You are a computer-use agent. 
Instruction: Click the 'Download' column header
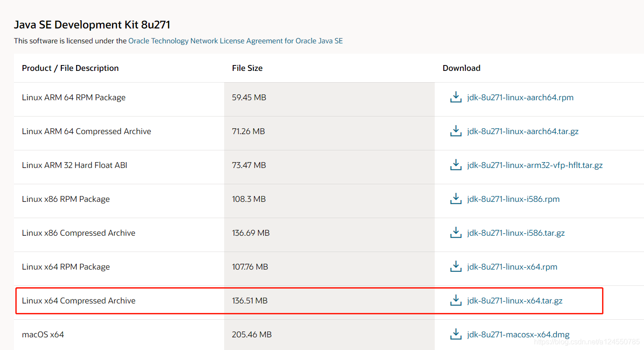(x=461, y=68)
